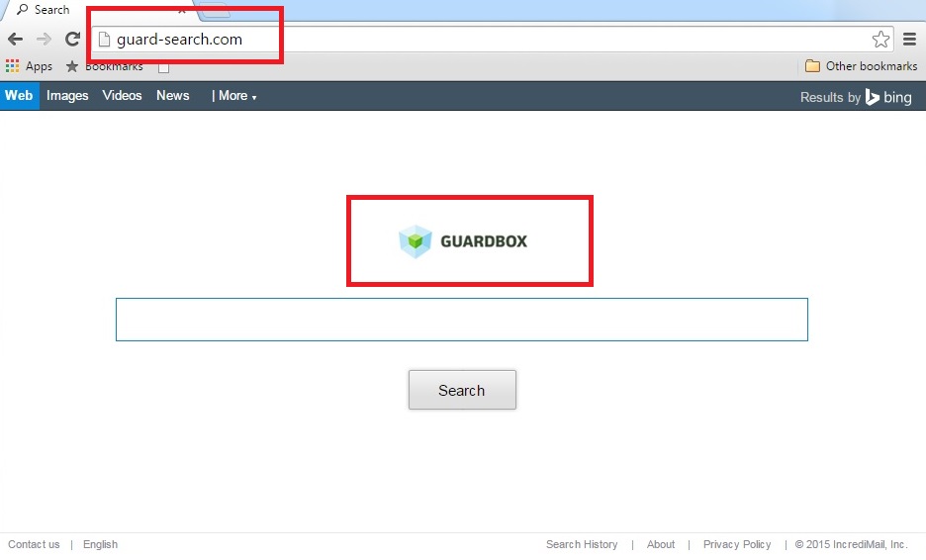The width and height of the screenshot is (926, 560).
Task: Click the browser forward arrow
Action: (x=44, y=40)
